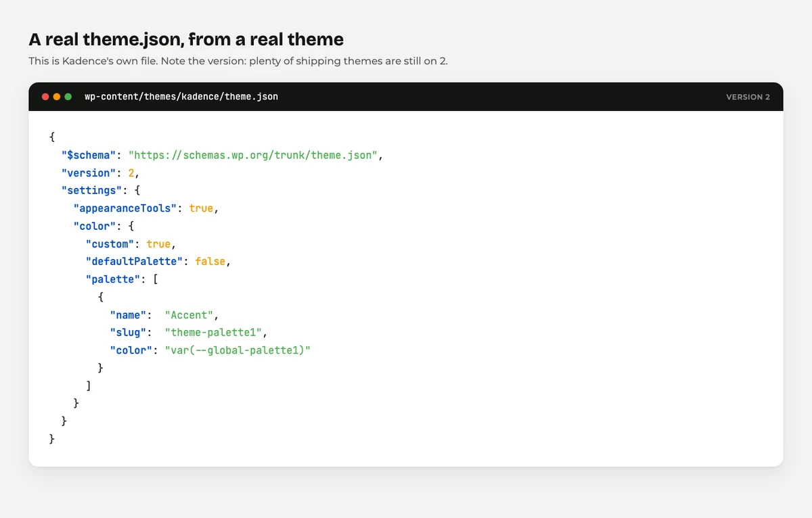The image size is (812, 518).
Task: Click the green dot in the code window header
Action: [68, 97]
